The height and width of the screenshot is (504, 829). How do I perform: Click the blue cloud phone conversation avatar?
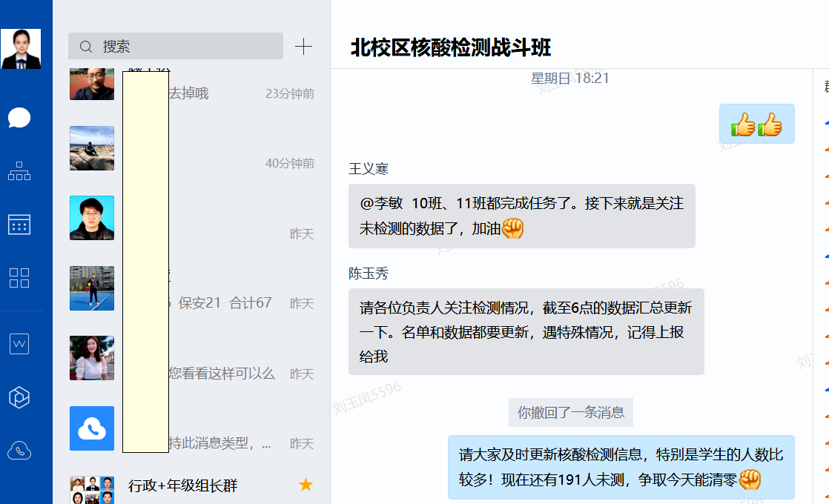click(x=92, y=428)
